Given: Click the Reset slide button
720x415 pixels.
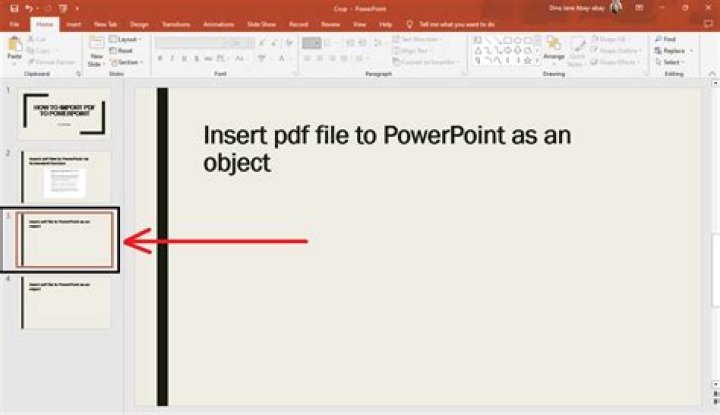Looking at the screenshot, I should click(121, 50).
